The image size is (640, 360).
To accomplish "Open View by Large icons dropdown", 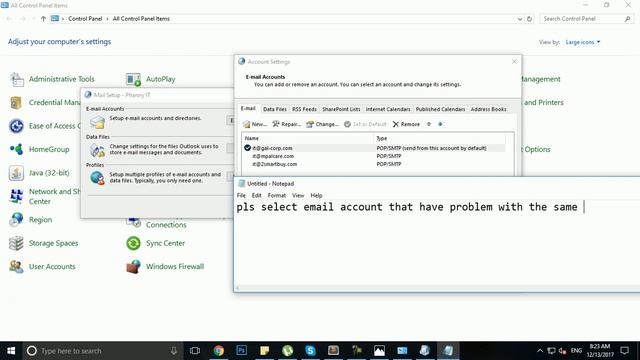I will [x=583, y=42].
